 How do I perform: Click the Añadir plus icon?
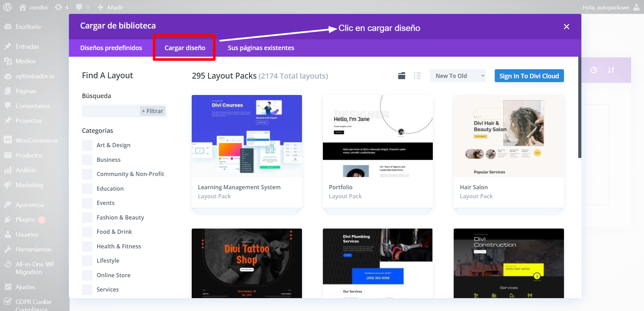point(100,7)
